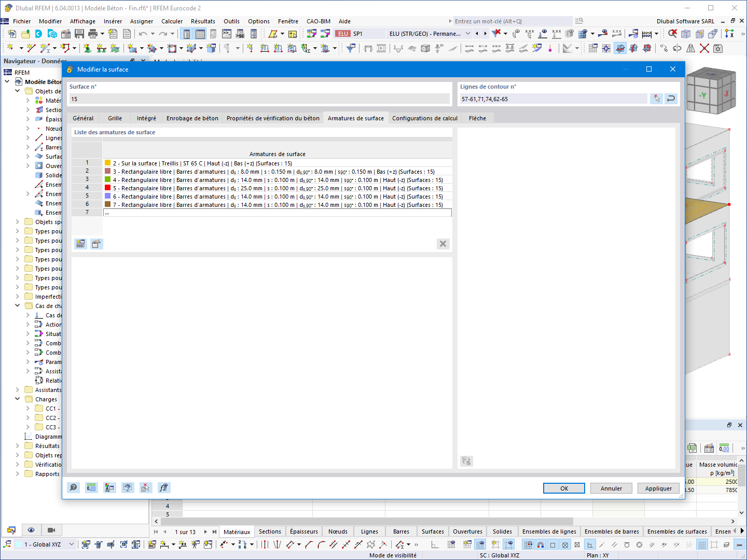The height and width of the screenshot is (560, 747).
Task: Click the navigator data tab icon
Action: 11,530
